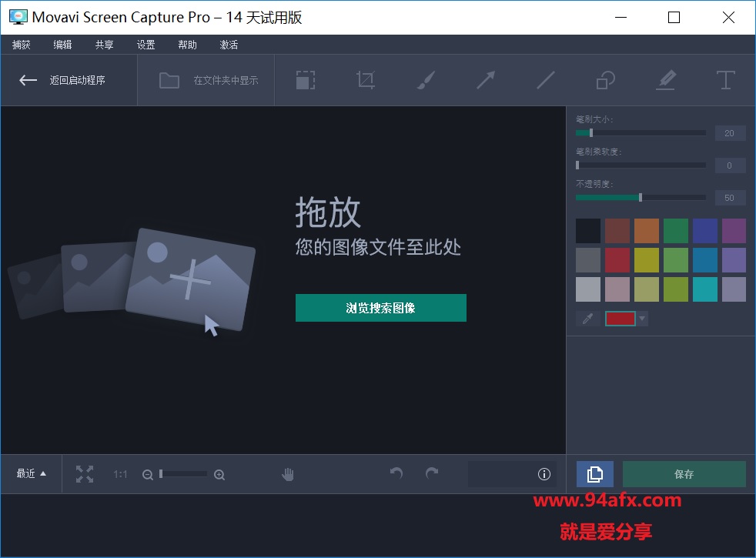Choose the orange swatch in top row
The height and width of the screenshot is (558, 756).
pos(647,231)
